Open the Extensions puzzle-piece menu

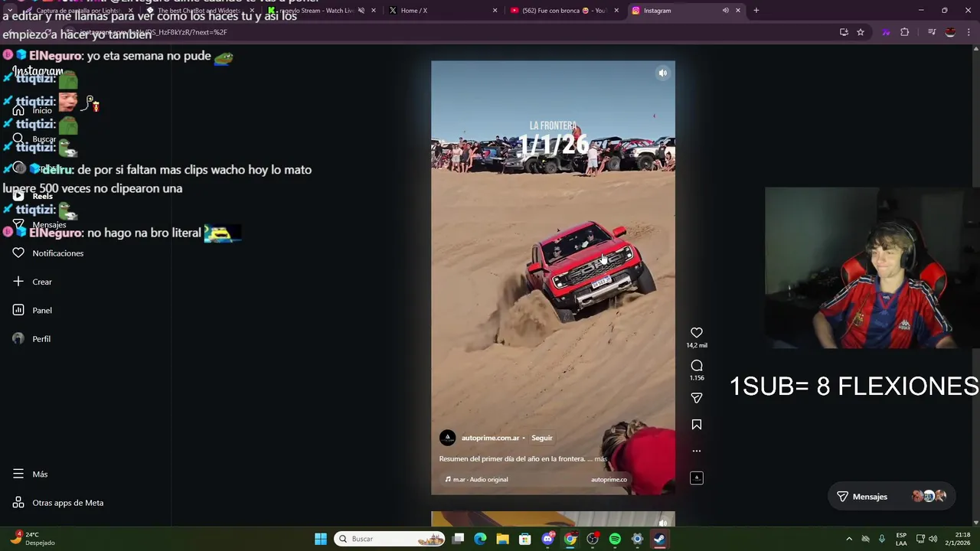click(905, 32)
